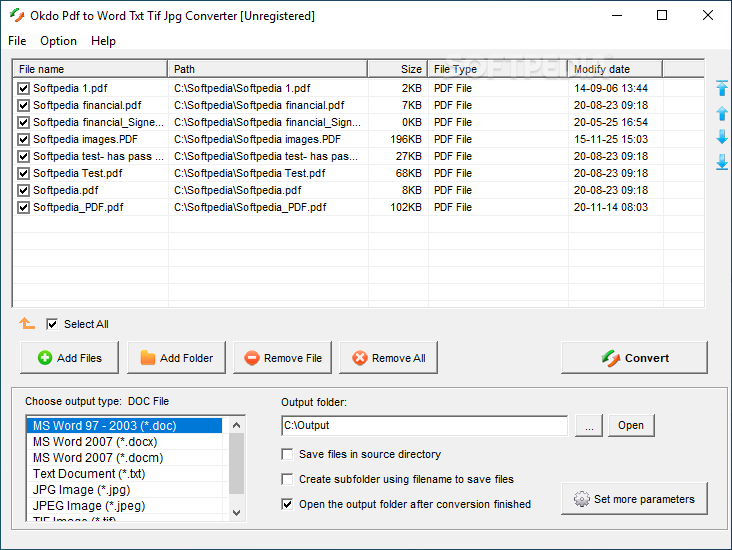Toggle Softpedia.pdf checkbox
The width and height of the screenshot is (732, 550).
click(23, 190)
